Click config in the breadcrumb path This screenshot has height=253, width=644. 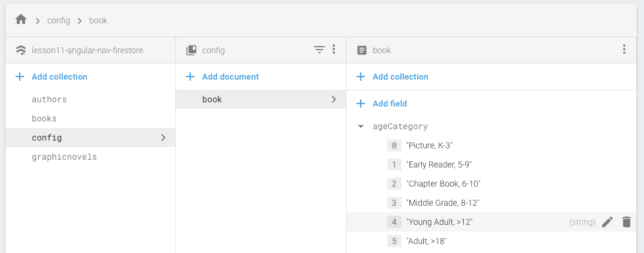(59, 20)
